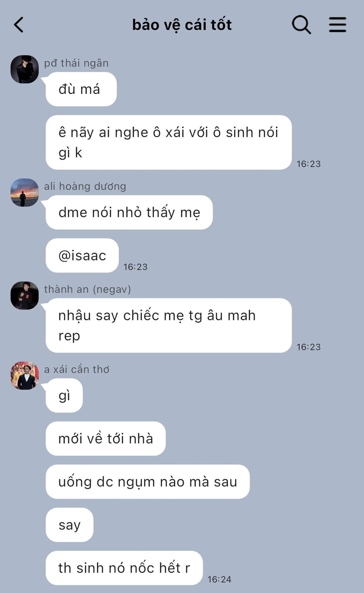Tap sender name thành an (negav)
The image size is (364, 593).
coord(88,289)
